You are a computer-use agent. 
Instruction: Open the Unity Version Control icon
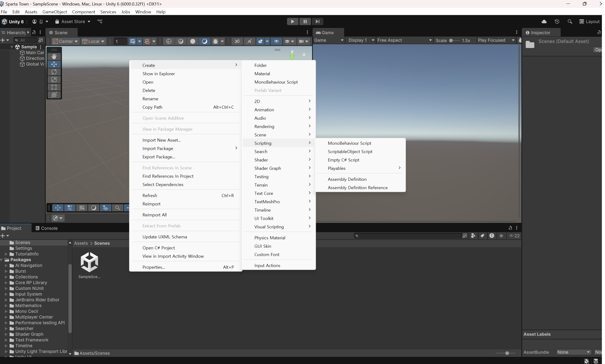(100, 21)
